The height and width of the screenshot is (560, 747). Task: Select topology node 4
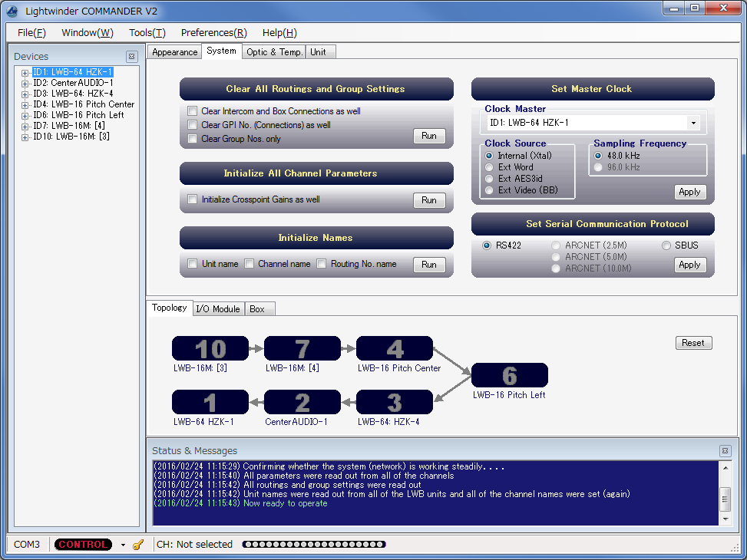tap(395, 348)
